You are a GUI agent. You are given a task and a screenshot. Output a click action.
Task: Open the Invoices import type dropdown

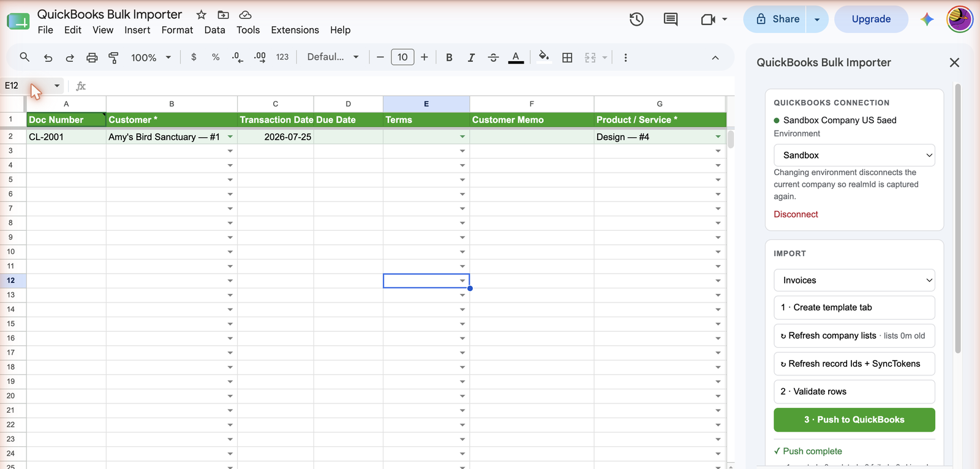[x=854, y=280]
